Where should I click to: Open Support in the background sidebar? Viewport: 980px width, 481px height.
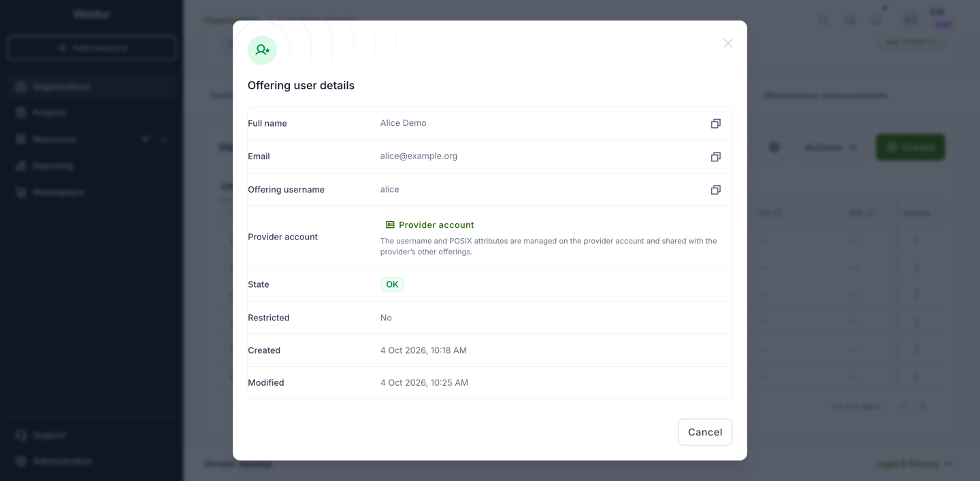[x=92, y=435]
